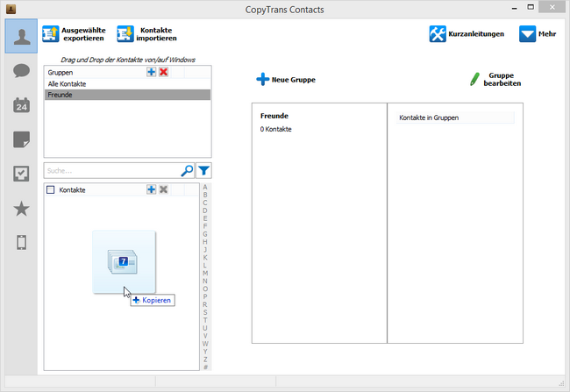This screenshot has width=570, height=392.
Task: Click the grey delete contact X
Action: (x=164, y=189)
